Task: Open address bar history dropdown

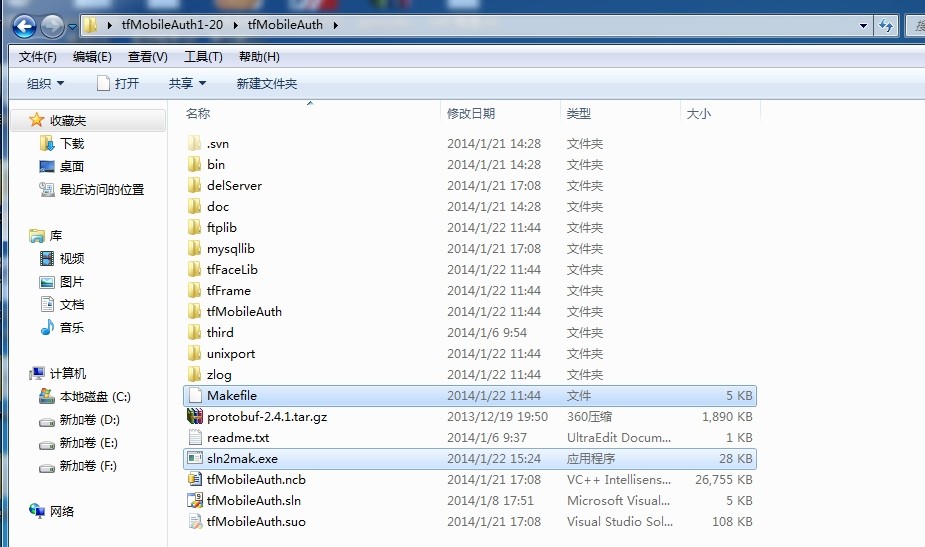Action: pos(863,25)
